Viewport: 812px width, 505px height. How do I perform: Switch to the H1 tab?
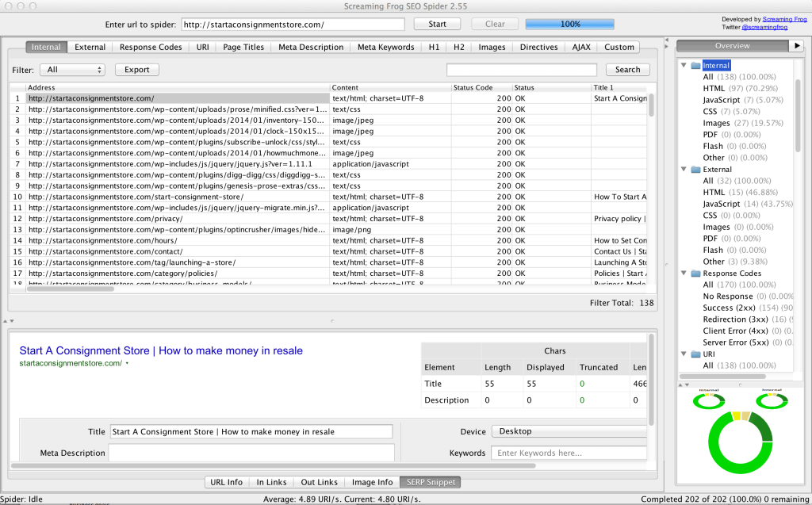(434, 47)
